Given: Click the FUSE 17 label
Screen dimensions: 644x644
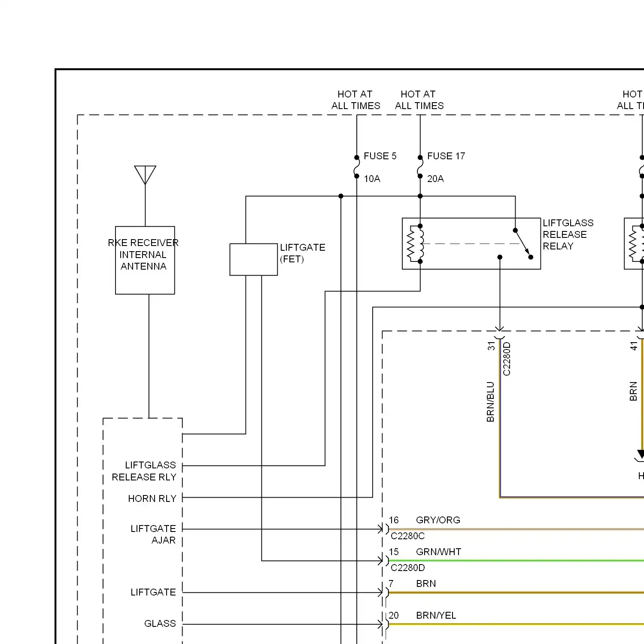Looking at the screenshot, I should point(446,156).
